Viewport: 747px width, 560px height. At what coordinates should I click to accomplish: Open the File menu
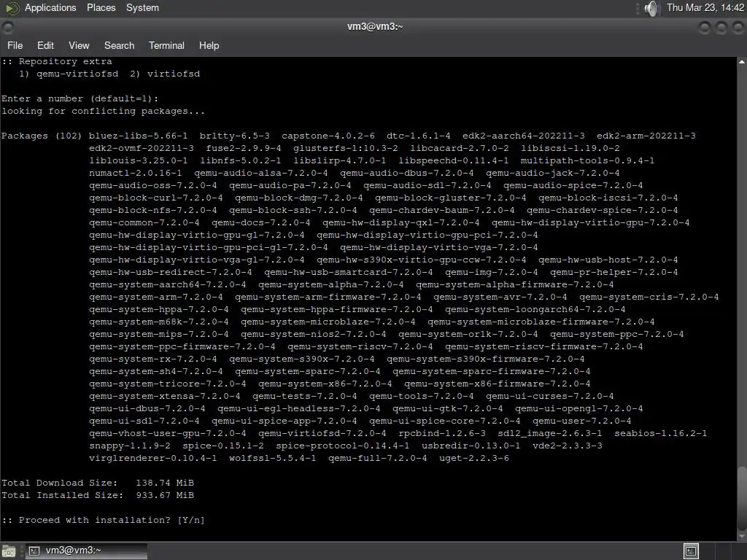click(x=15, y=46)
